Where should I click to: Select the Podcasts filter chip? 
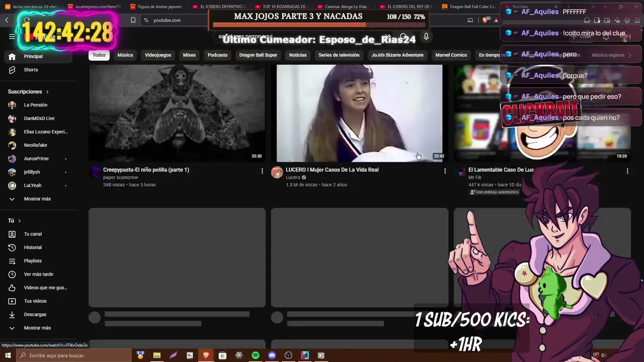coord(217,55)
